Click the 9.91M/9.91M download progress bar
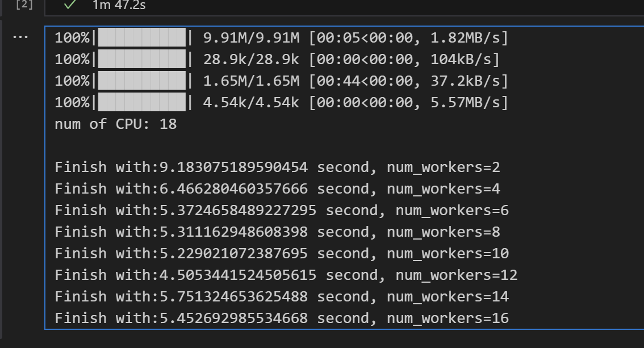This screenshot has height=348, width=644. tap(142, 38)
